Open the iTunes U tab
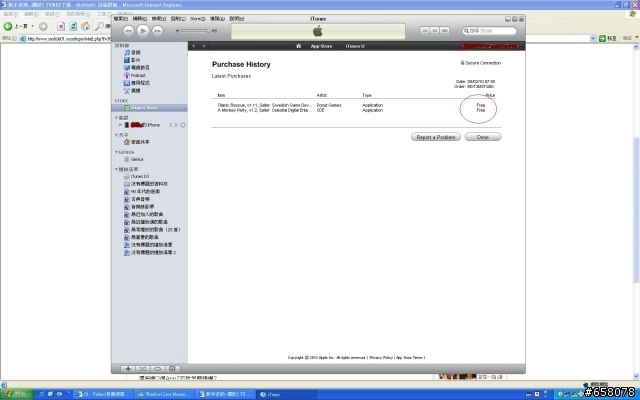 pyautogui.click(x=355, y=46)
